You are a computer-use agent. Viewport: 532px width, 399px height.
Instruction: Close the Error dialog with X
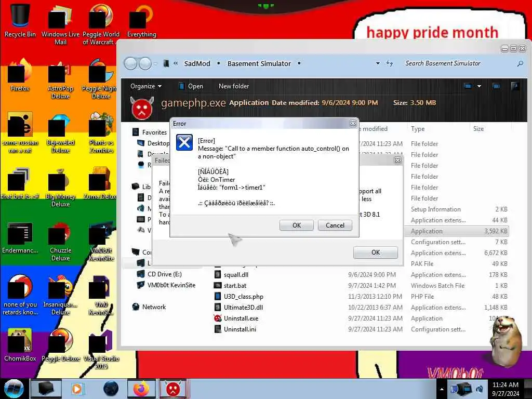click(x=353, y=124)
